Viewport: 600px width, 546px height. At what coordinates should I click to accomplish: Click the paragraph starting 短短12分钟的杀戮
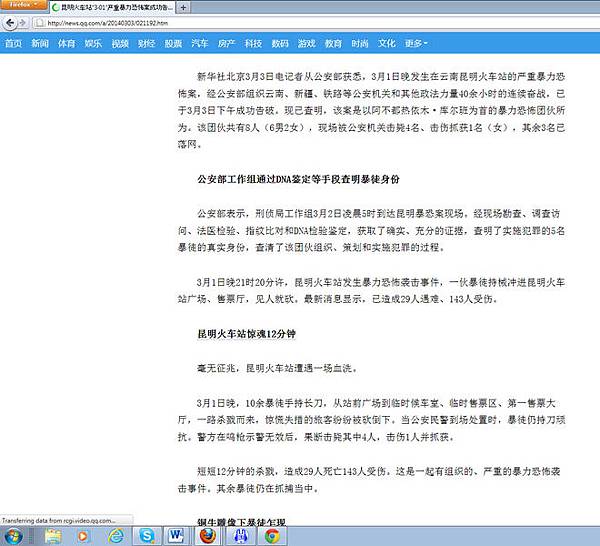[x=369, y=480]
